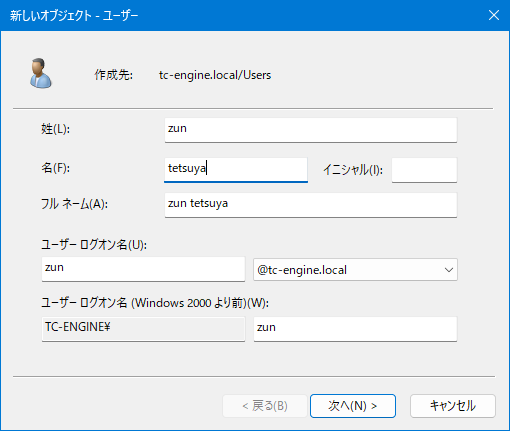
Task: Close the 新しいオブジェクト dialog with X
Action: coord(494,15)
